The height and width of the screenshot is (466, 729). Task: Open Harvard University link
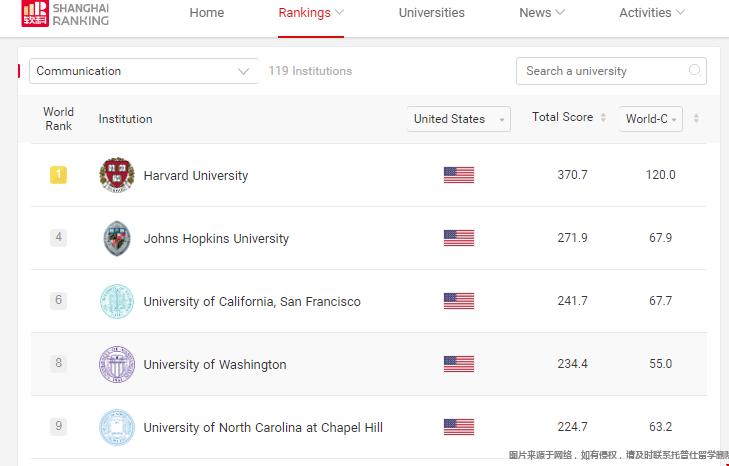coord(196,175)
